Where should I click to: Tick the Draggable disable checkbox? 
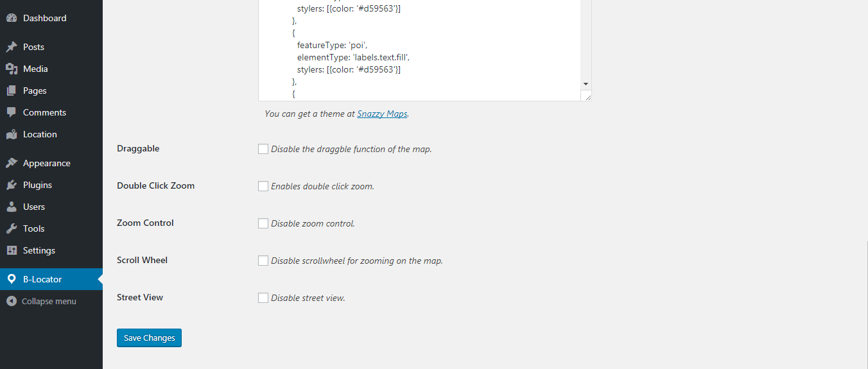pos(263,149)
